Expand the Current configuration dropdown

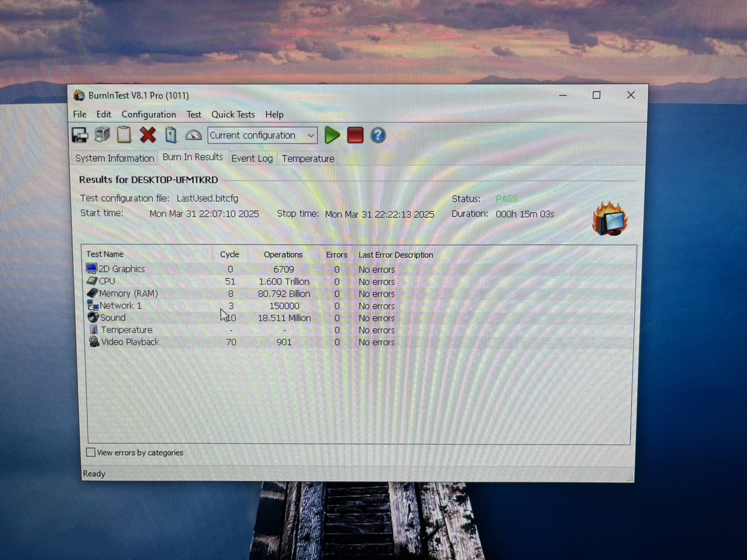click(x=311, y=135)
